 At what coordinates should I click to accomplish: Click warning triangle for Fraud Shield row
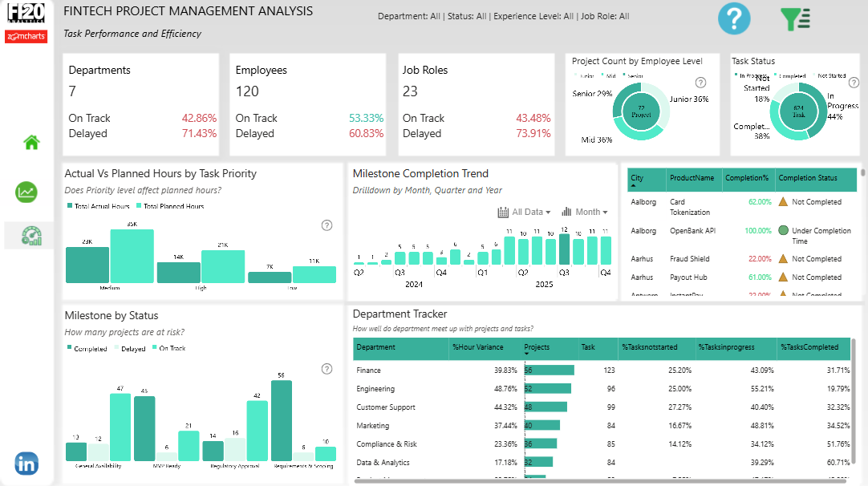coord(783,258)
